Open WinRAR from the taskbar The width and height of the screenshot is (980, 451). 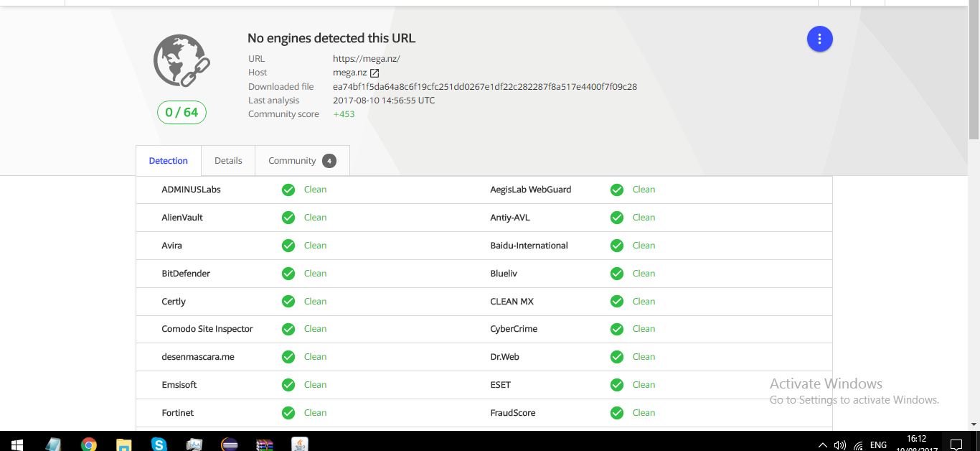pyautogui.click(x=265, y=445)
